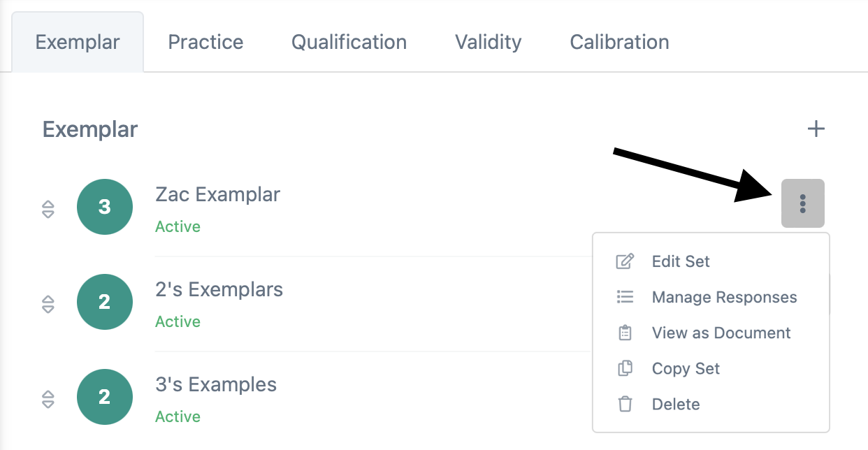Select Copy Set menu option

[x=686, y=368]
